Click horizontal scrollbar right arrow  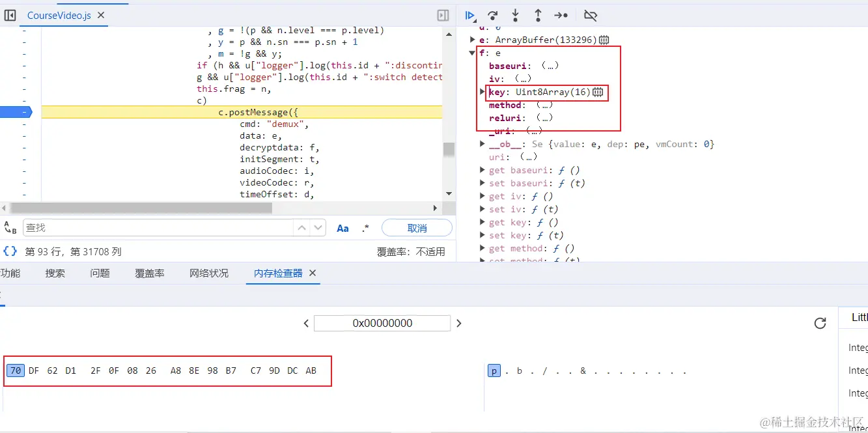pyautogui.click(x=436, y=208)
